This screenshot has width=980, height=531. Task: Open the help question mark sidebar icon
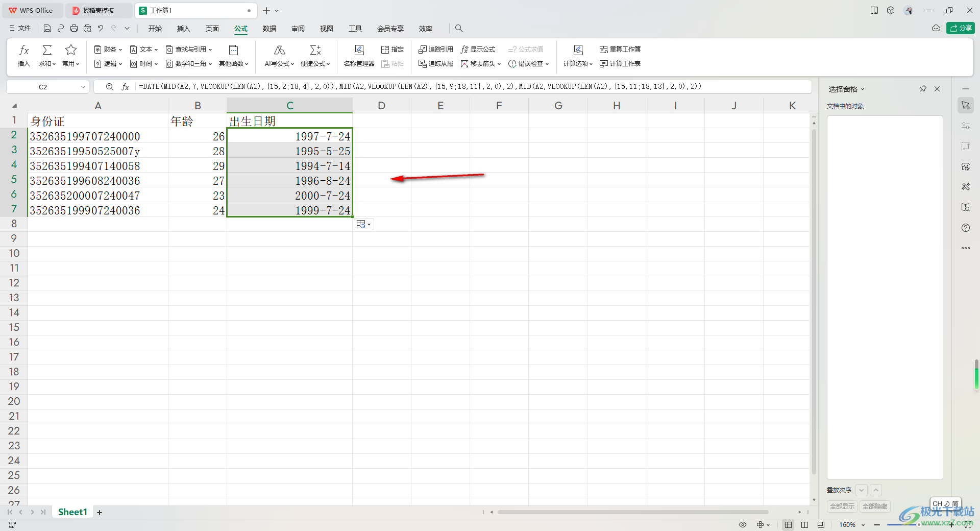[966, 228]
